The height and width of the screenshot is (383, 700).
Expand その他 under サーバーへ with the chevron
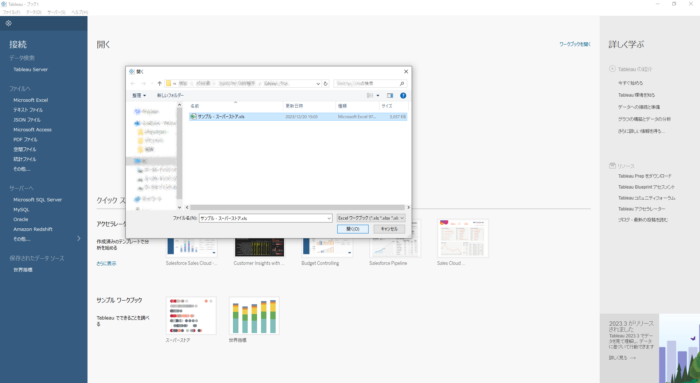(x=79, y=239)
